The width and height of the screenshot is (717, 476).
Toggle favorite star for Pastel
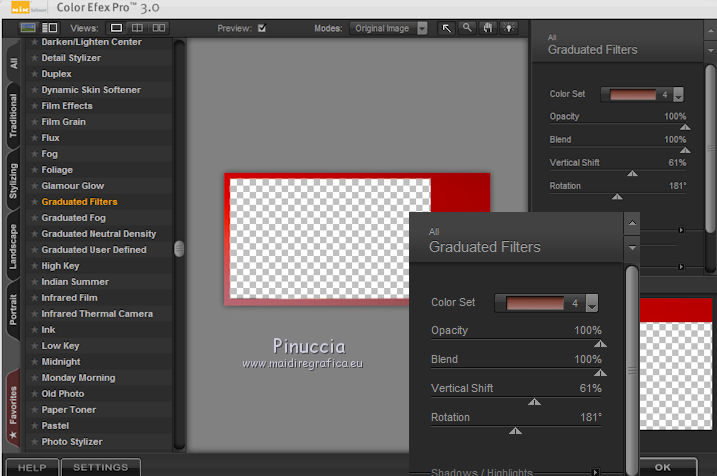click(34, 426)
